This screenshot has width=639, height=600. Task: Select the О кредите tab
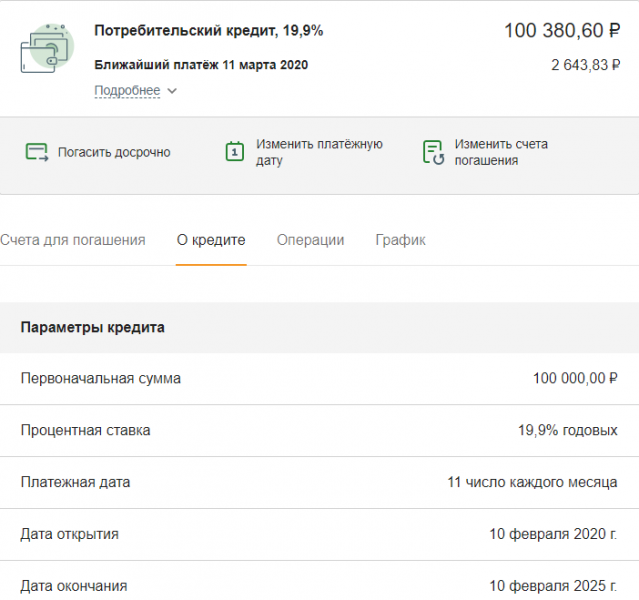click(211, 240)
